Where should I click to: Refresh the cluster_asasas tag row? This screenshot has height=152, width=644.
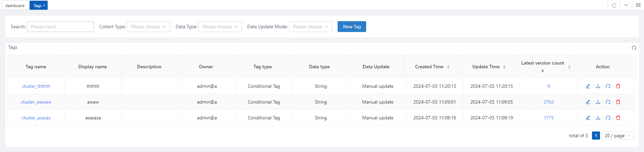point(608,118)
